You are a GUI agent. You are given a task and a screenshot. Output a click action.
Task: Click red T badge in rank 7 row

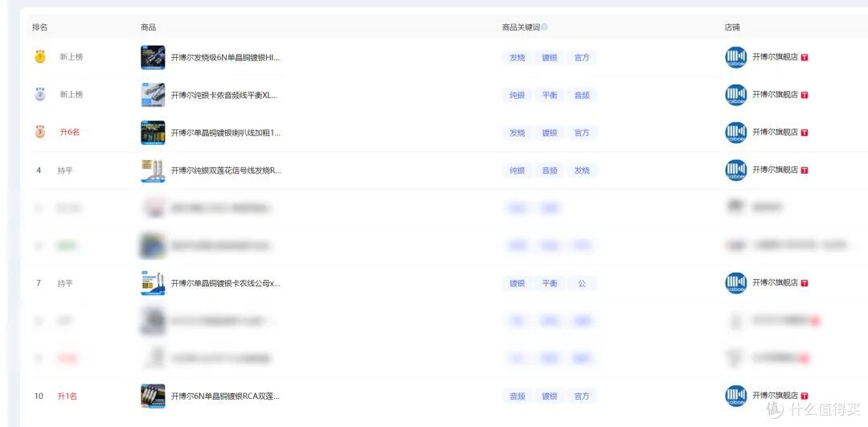coord(805,283)
